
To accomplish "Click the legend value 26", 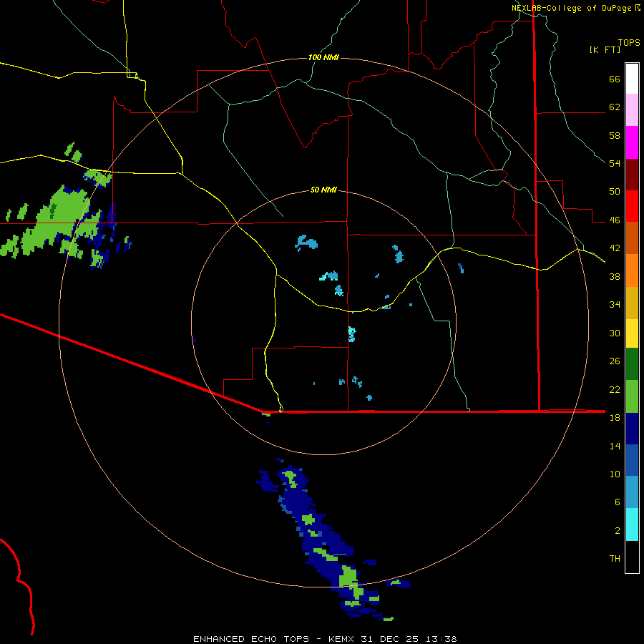I will (615, 361).
